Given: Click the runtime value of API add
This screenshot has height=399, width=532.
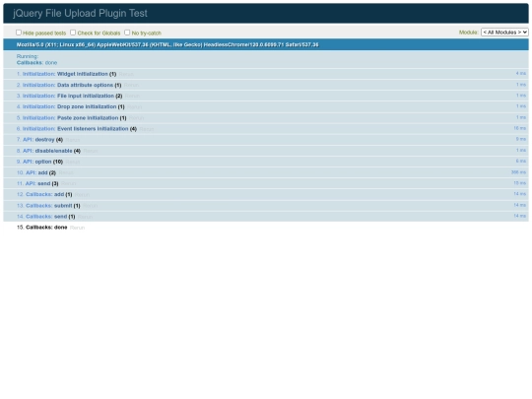Looking at the screenshot, I should click(518, 172).
